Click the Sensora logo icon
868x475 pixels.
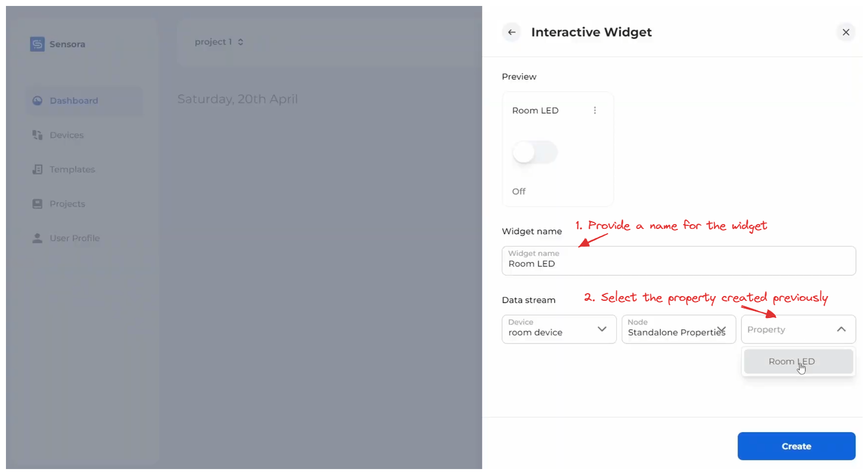coord(36,44)
